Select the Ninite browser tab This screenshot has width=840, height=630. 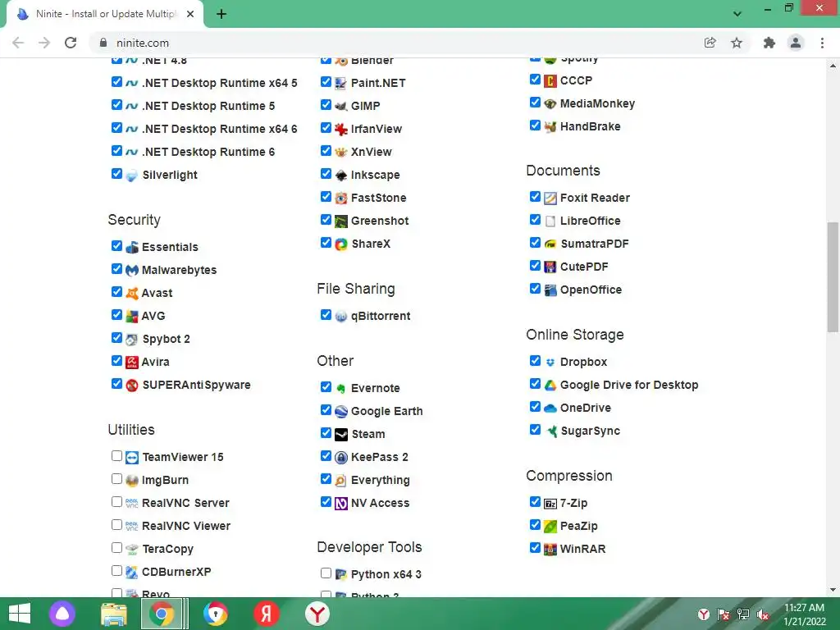[x=105, y=14]
